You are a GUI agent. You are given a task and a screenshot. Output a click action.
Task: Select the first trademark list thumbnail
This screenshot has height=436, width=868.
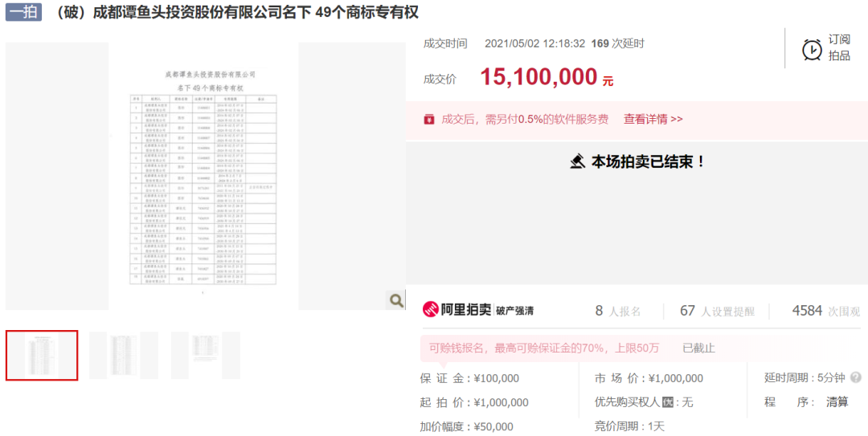coord(42,355)
